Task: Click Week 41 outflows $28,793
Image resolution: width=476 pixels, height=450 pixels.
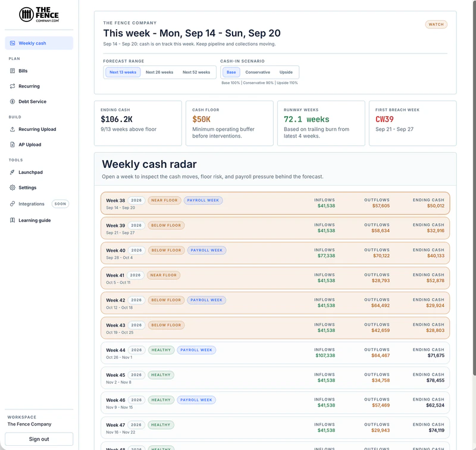Action: tap(381, 280)
